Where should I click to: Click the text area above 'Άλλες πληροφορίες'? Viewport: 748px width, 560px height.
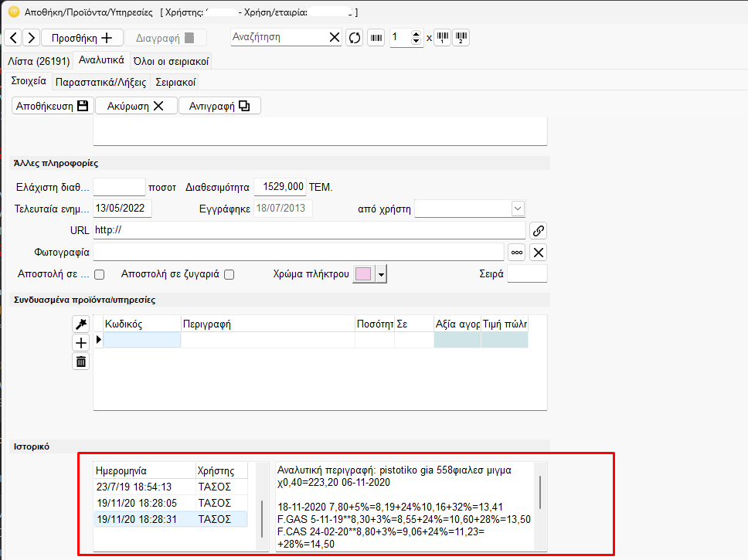[320, 131]
